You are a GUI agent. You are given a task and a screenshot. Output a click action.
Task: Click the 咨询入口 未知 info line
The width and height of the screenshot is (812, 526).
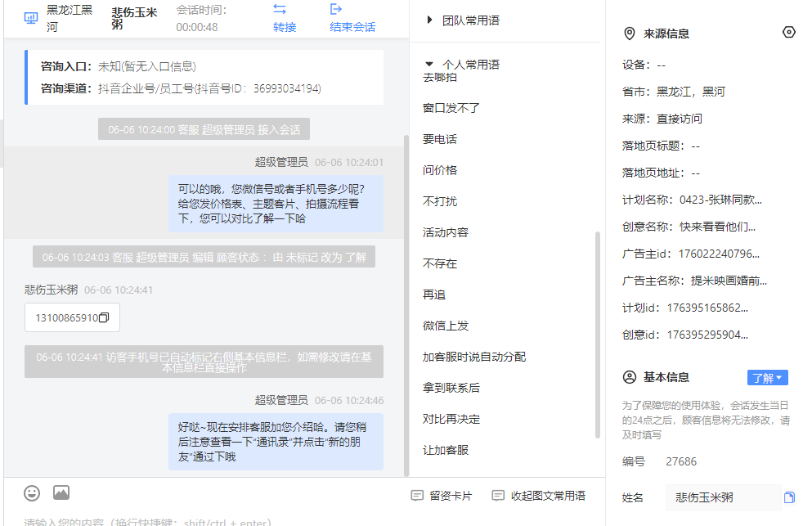pos(119,66)
